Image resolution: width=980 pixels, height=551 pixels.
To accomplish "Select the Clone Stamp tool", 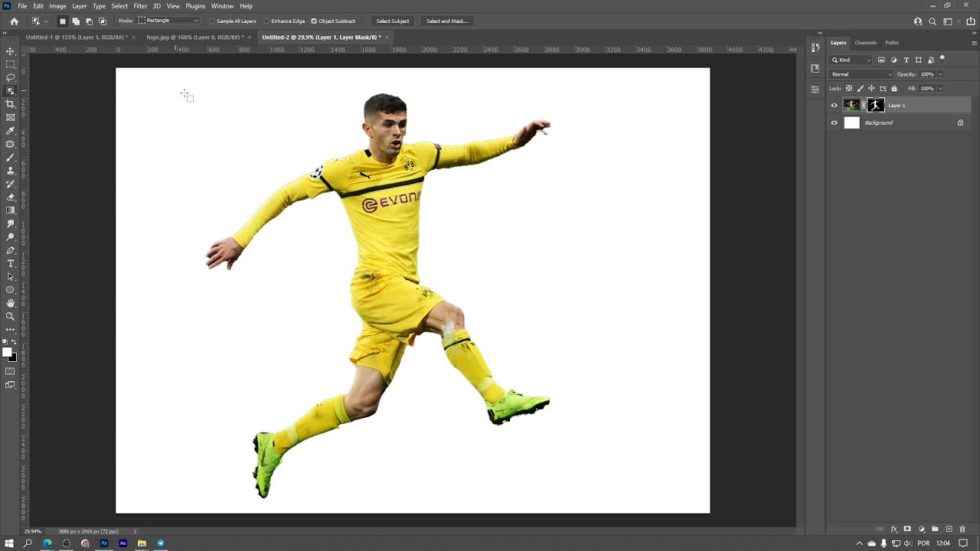I will coord(10,171).
